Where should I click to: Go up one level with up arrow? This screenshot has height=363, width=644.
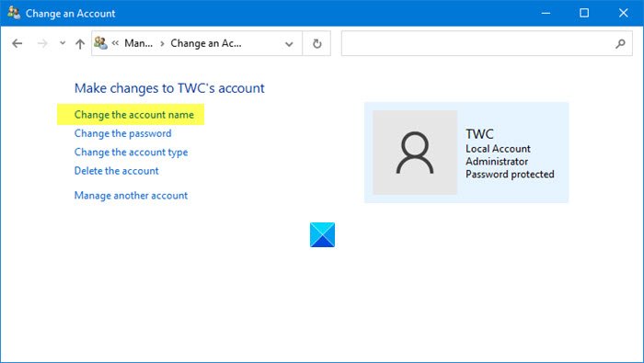[80, 43]
